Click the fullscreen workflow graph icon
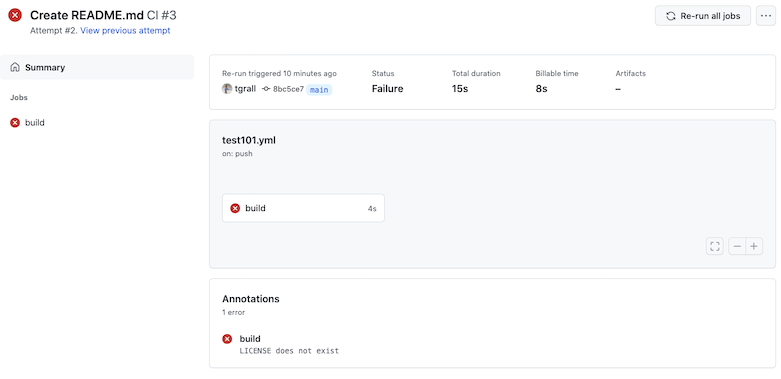The image size is (781, 379). pyautogui.click(x=715, y=246)
